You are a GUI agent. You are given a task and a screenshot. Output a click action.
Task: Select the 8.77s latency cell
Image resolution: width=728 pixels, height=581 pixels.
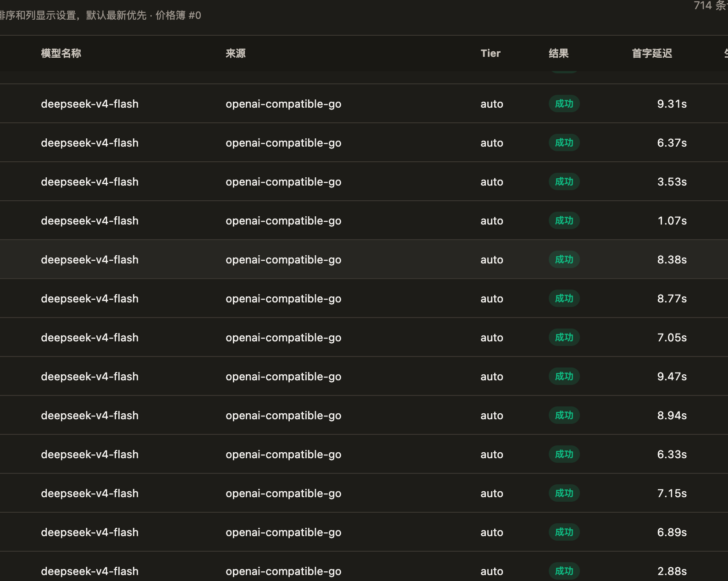(x=672, y=299)
